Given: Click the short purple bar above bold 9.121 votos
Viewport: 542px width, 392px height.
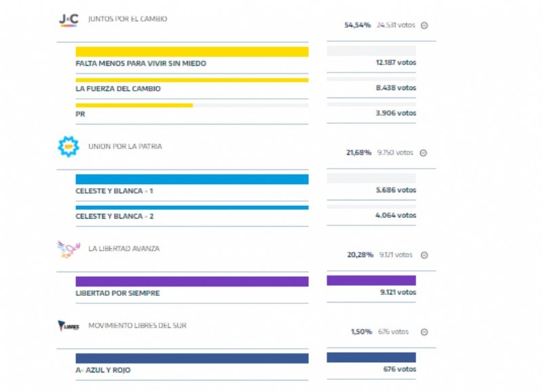Looking at the screenshot, I should point(371,280).
